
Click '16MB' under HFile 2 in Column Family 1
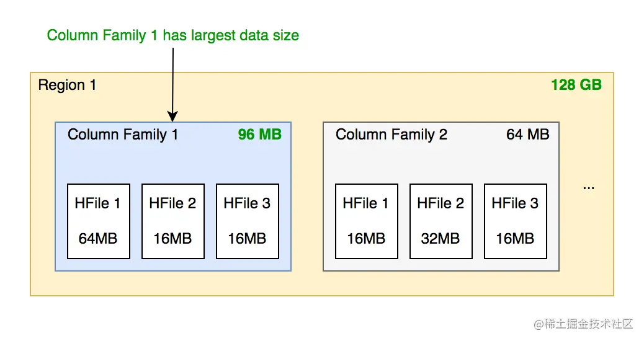172,238
